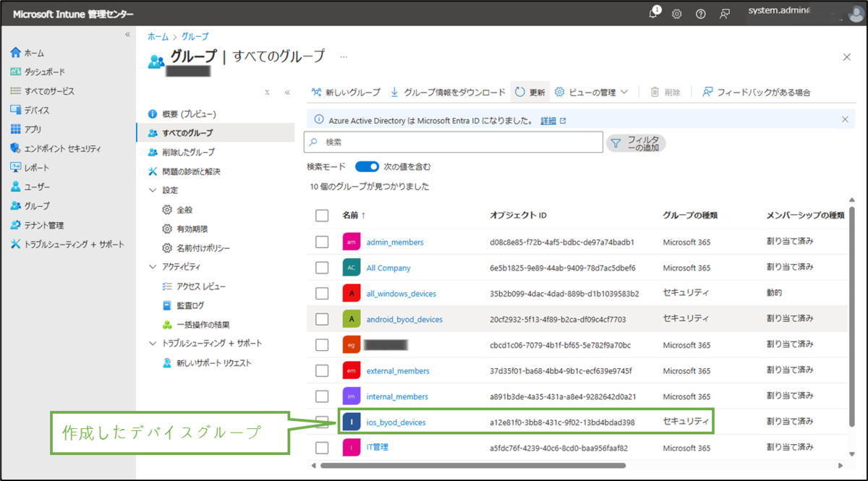Check the internal_members row checkbox
The width and height of the screenshot is (868, 481).
coord(322,396)
